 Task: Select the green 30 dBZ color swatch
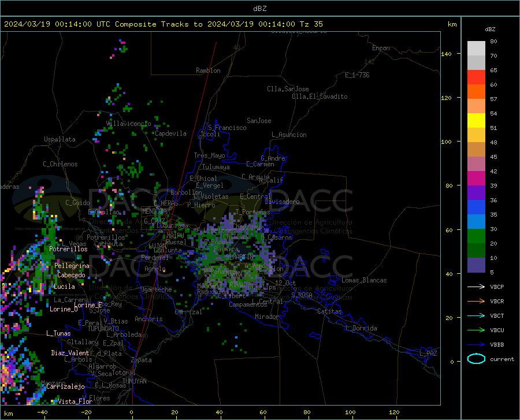tap(476, 236)
